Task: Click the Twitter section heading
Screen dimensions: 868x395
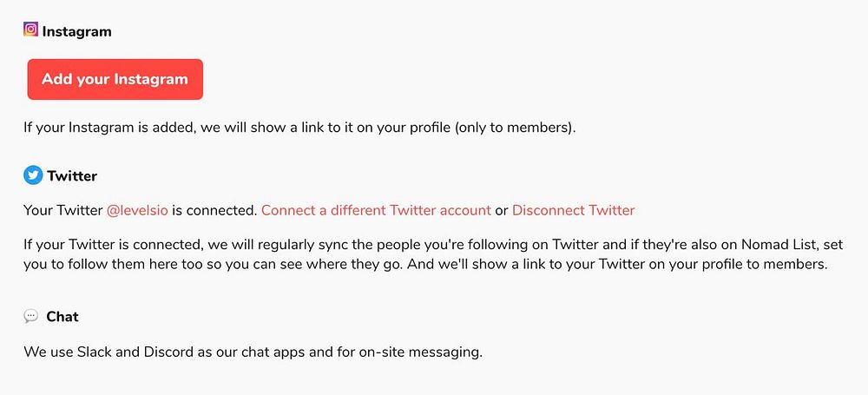Action: (72, 176)
